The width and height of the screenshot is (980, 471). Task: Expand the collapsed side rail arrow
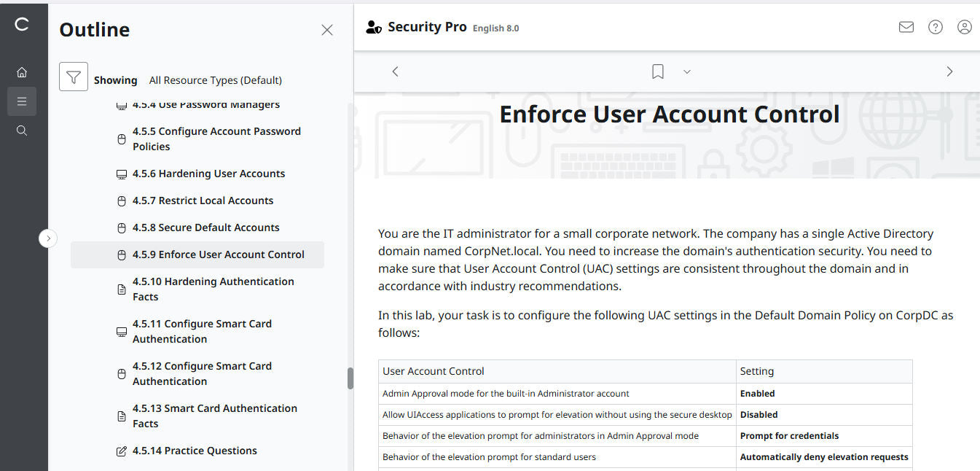click(x=48, y=238)
